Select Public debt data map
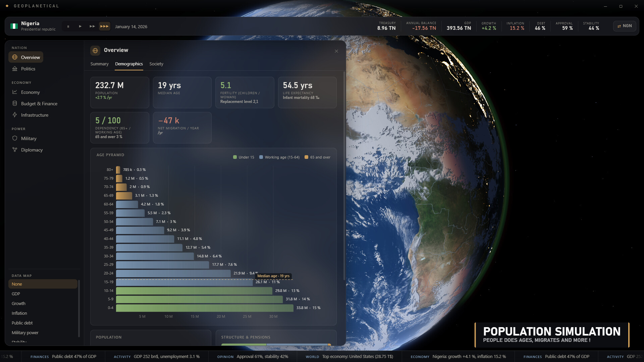The height and width of the screenshot is (362, 644). point(43,323)
